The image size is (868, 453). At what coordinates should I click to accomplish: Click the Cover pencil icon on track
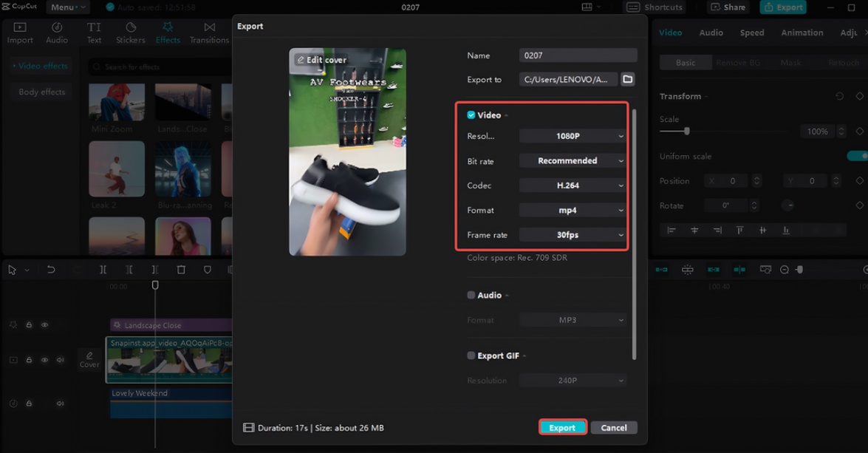tap(89, 355)
